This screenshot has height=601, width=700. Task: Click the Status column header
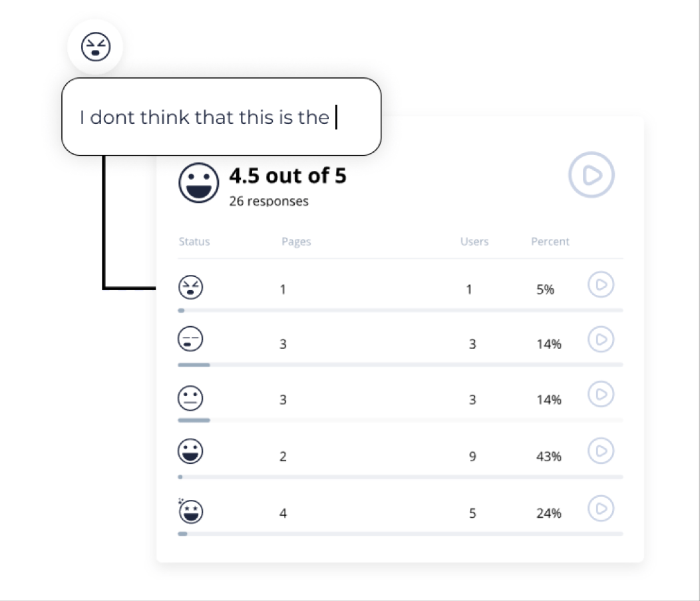(194, 242)
